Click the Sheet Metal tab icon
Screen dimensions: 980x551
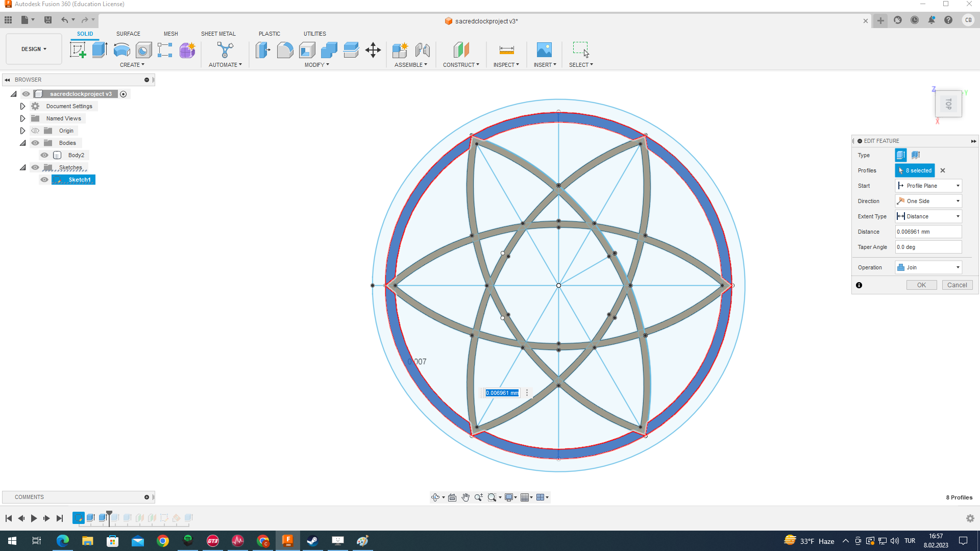[x=217, y=33]
